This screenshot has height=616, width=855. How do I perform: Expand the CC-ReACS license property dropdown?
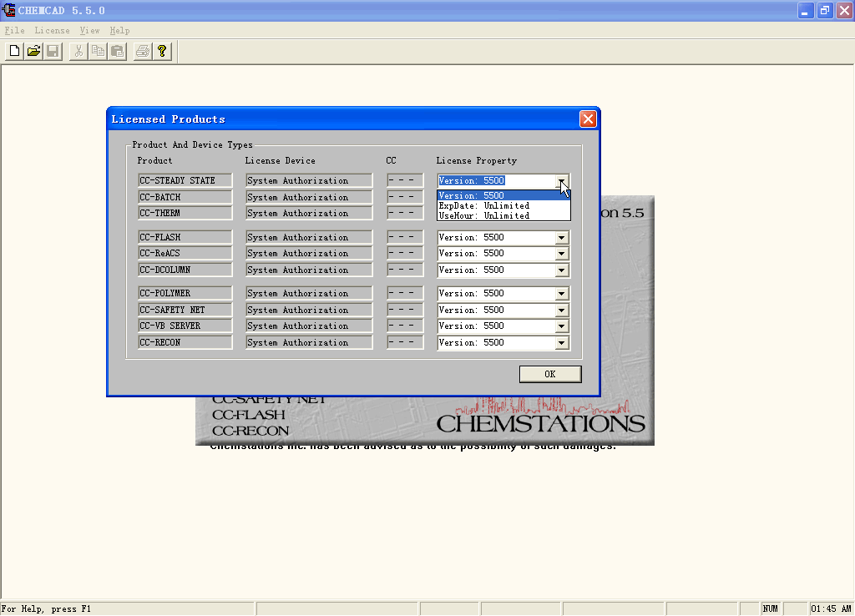(x=562, y=254)
